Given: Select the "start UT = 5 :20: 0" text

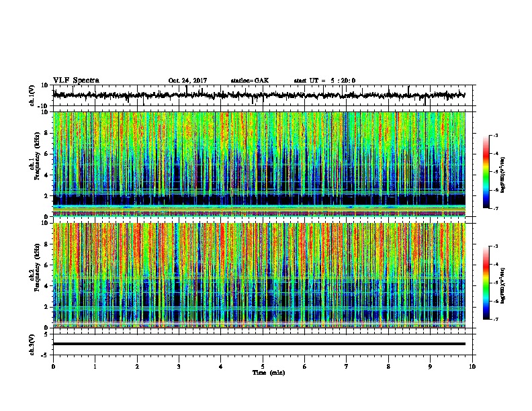Looking at the screenshot, I should (324, 81).
